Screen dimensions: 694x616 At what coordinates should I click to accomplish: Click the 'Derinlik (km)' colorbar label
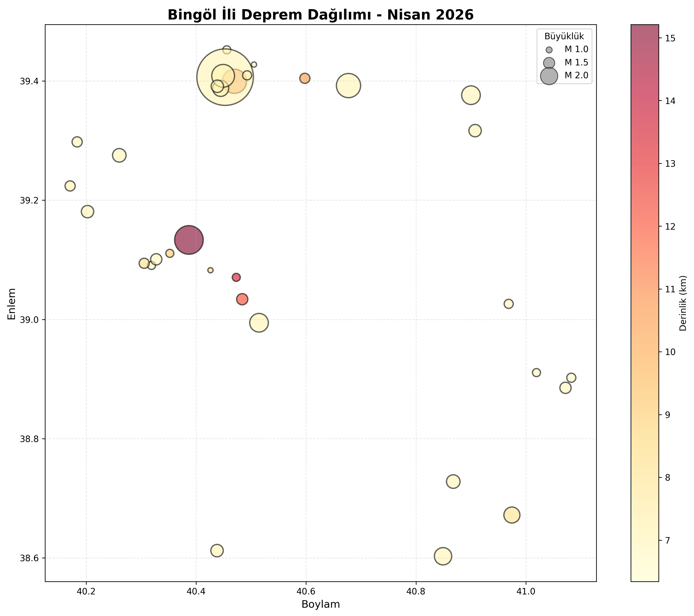click(683, 303)
